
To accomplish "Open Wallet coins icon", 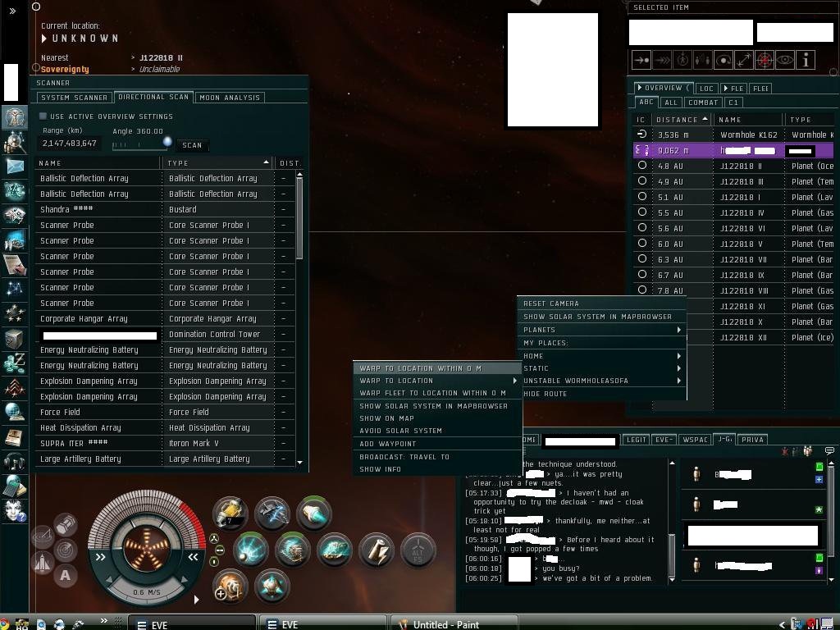I will tap(15, 363).
